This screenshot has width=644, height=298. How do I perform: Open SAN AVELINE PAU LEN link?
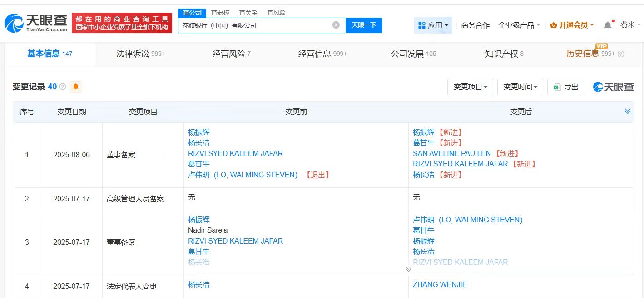tap(452, 153)
